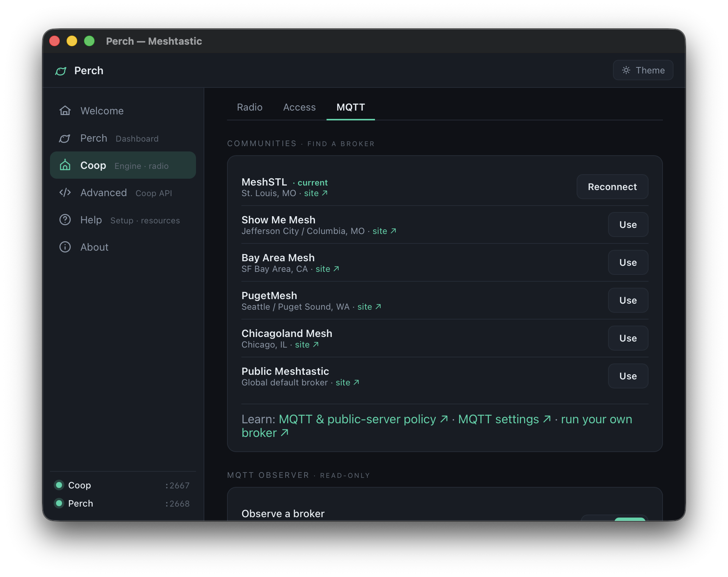This screenshot has height=577, width=728.
Task: Click the Perch port ':2668' value
Action: click(177, 504)
